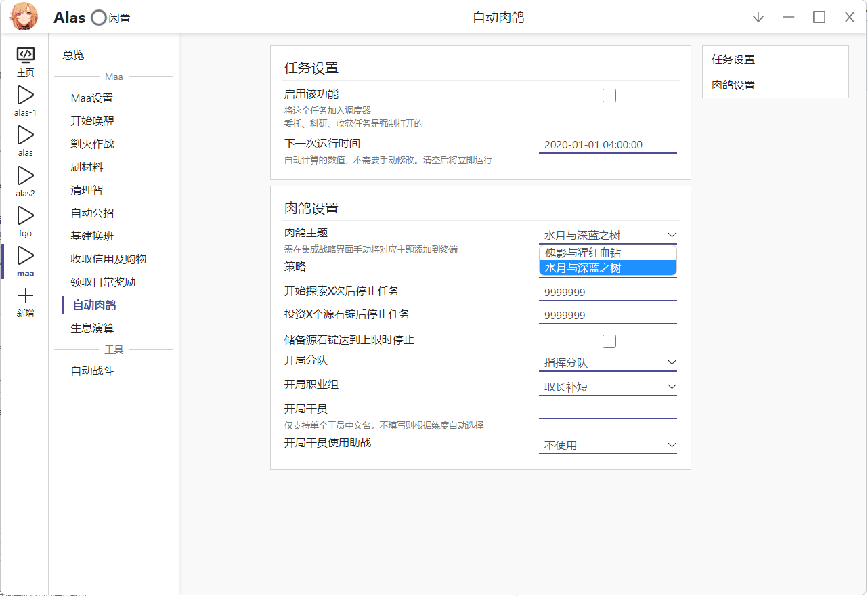Click the 下一次运行时间 input field
Viewport: 868px width, 596px height.
607,144
